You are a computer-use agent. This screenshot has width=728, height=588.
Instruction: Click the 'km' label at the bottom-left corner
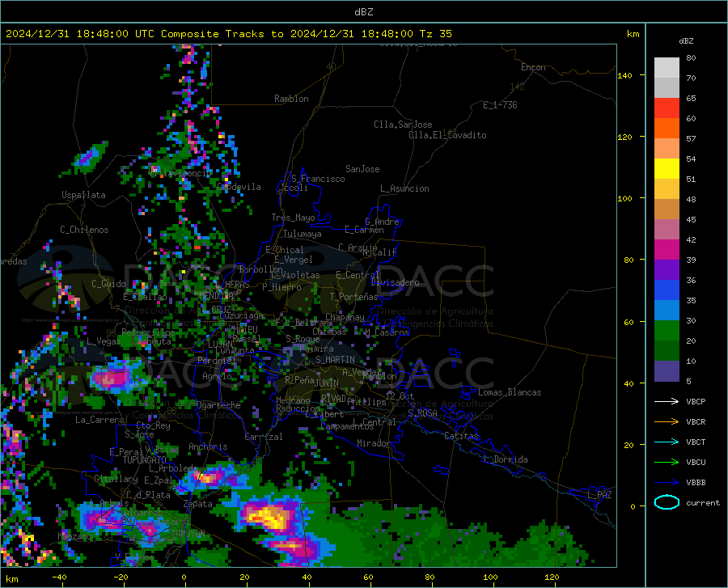click(11, 579)
